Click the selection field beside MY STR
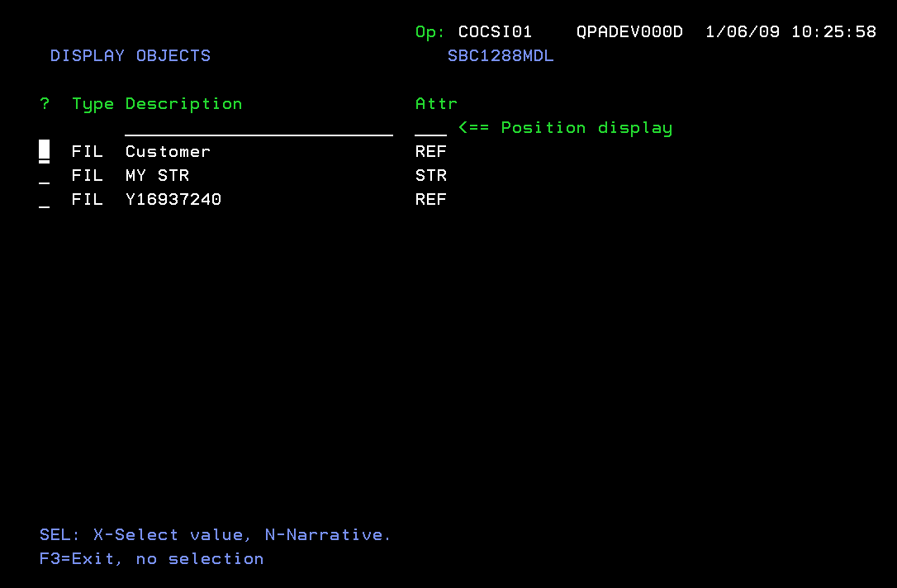 tap(44, 176)
